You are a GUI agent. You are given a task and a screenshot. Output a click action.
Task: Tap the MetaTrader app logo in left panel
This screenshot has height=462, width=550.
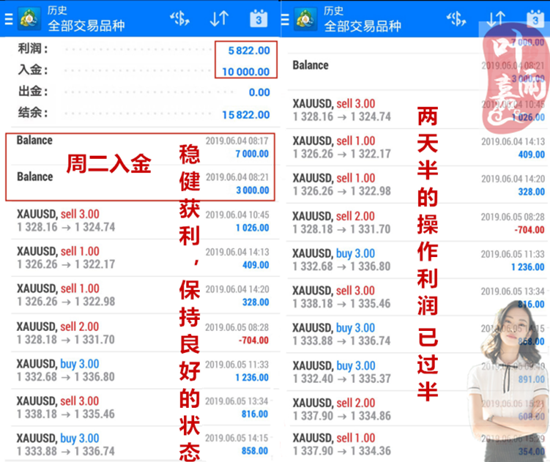29,19
